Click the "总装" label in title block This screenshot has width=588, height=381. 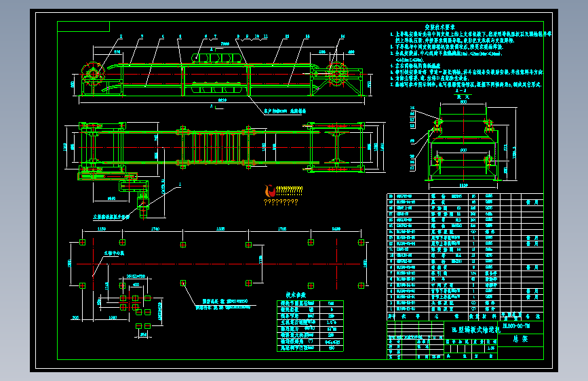520,339
